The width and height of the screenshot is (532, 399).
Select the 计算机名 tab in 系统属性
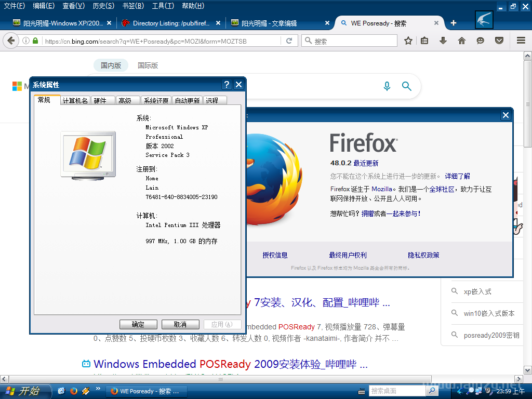[x=75, y=100]
